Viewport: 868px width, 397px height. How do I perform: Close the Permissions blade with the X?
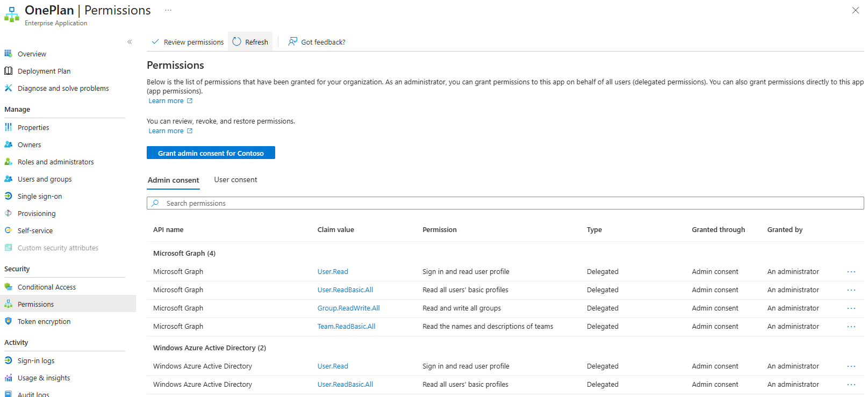(x=855, y=10)
